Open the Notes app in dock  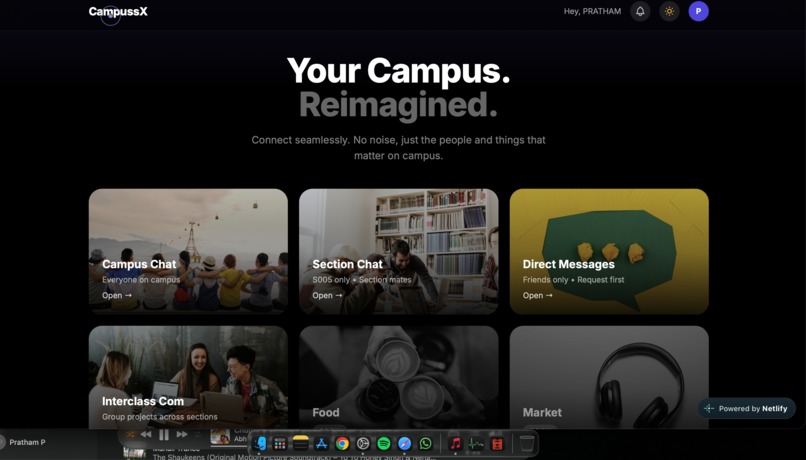pyautogui.click(x=300, y=444)
